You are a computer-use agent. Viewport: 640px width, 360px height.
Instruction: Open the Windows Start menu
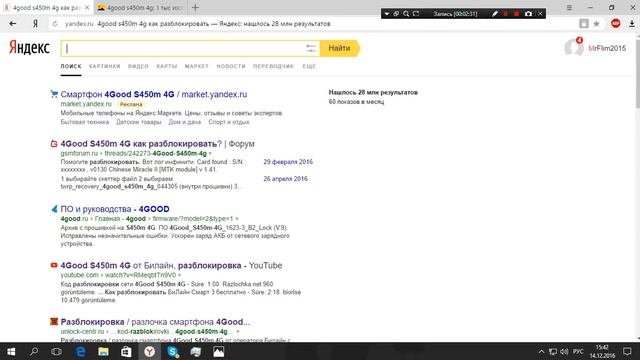pyautogui.click(x=11, y=351)
